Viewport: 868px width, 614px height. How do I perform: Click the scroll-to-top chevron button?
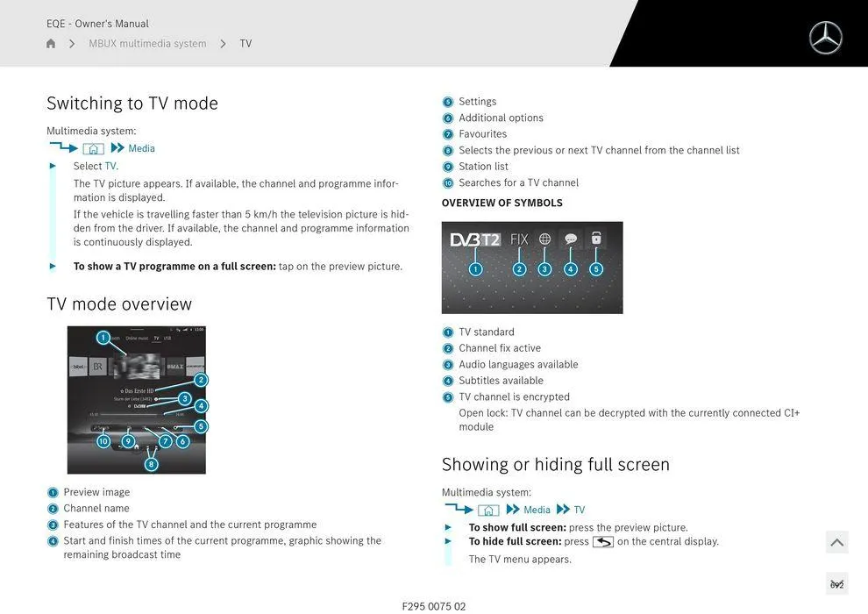click(836, 543)
